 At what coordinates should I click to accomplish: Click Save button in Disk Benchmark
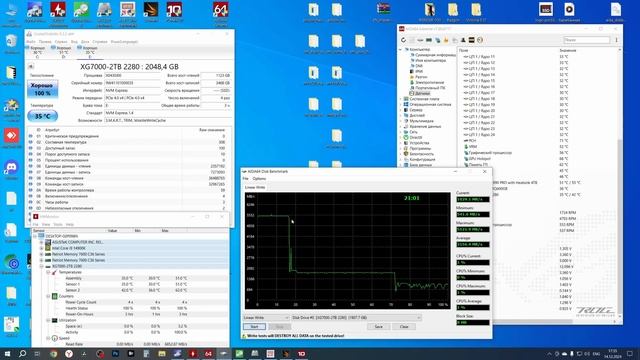coord(378,327)
